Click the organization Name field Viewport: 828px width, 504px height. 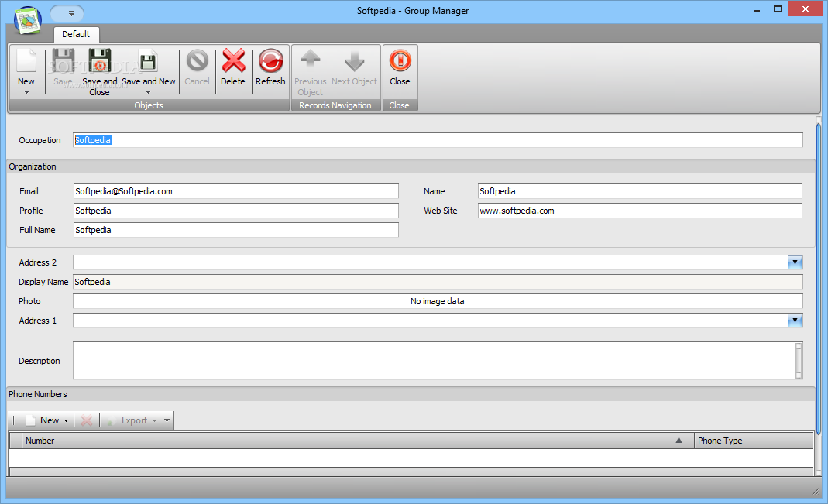pyautogui.click(x=640, y=191)
